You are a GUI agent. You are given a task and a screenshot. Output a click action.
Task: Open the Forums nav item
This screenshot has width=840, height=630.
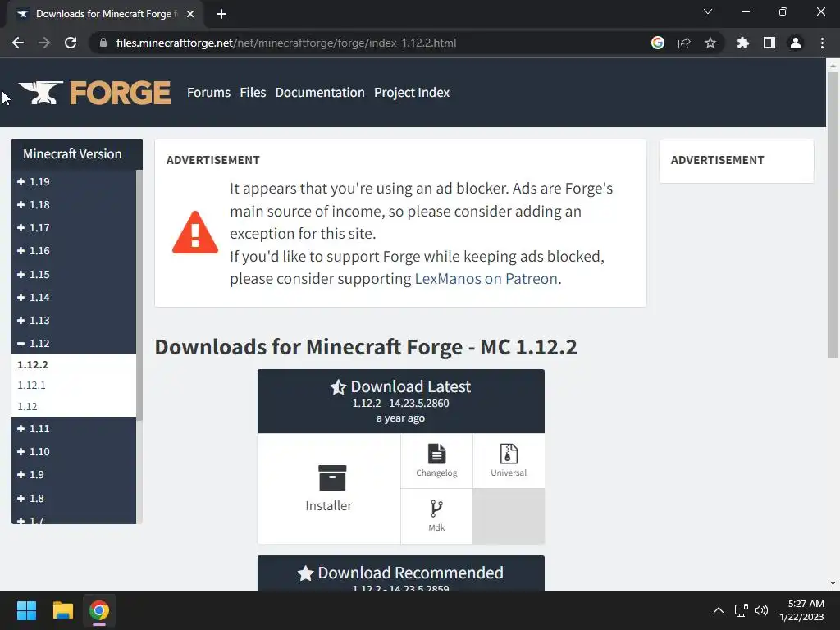click(208, 93)
